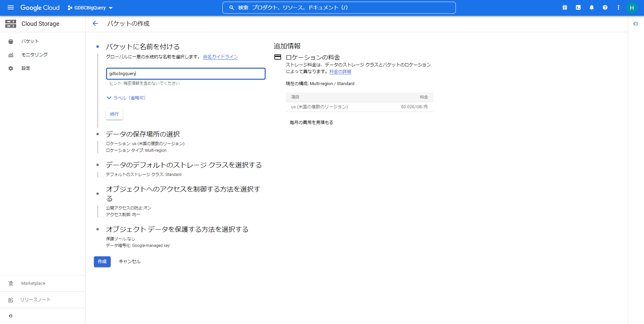Open the notifications bell
Image resolution: width=644 pixels, height=324 pixels.
coord(592,7)
